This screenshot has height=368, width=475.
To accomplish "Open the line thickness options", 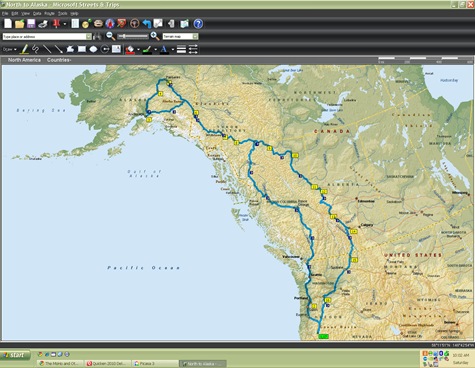I will (x=181, y=49).
